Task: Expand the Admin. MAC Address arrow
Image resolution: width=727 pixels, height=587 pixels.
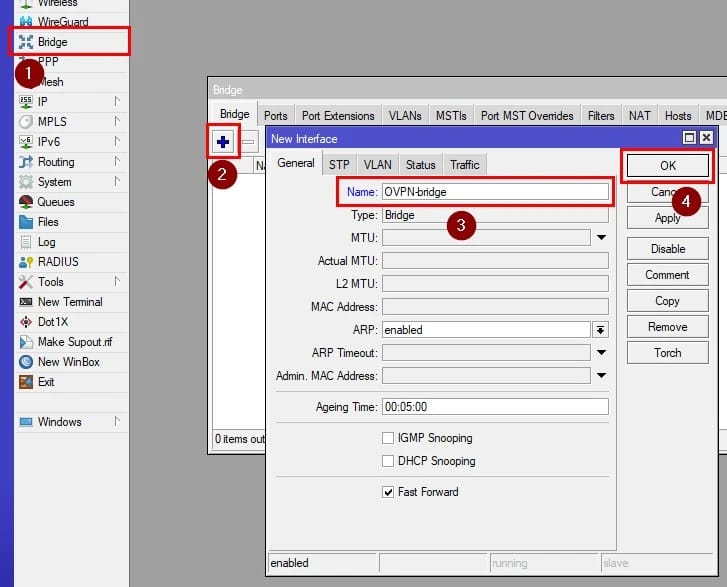Action: point(601,376)
